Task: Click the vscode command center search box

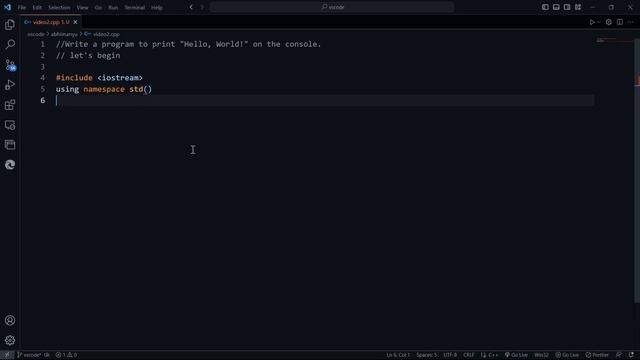Action: (332, 7)
